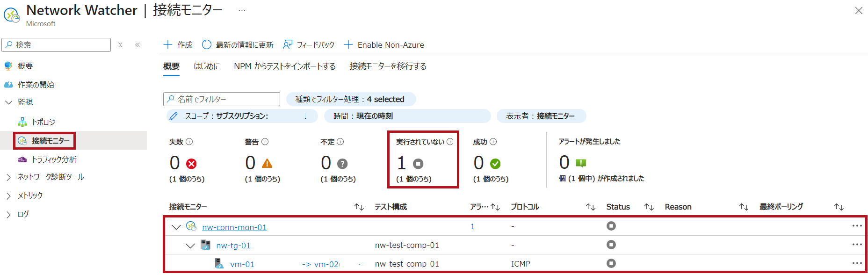
Task: Click the ICMP protocol cell
Action: (521, 264)
